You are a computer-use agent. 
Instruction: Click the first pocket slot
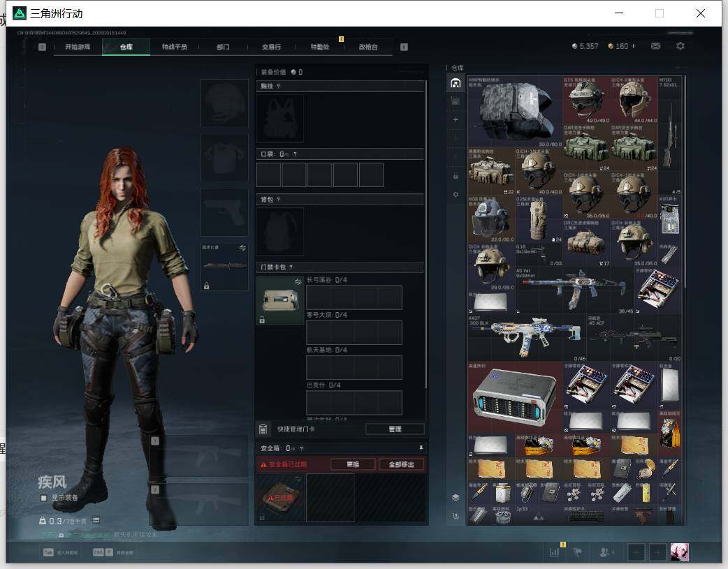point(268,175)
